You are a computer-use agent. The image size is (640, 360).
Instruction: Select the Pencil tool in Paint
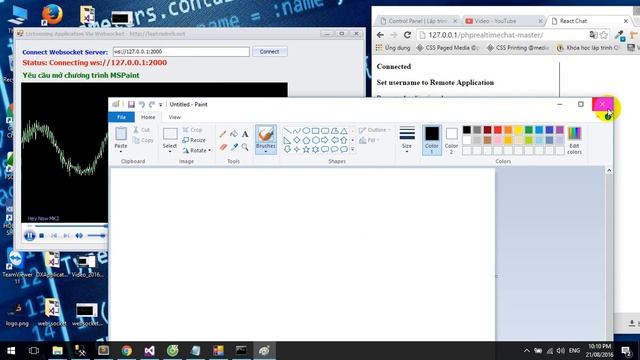point(222,134)
